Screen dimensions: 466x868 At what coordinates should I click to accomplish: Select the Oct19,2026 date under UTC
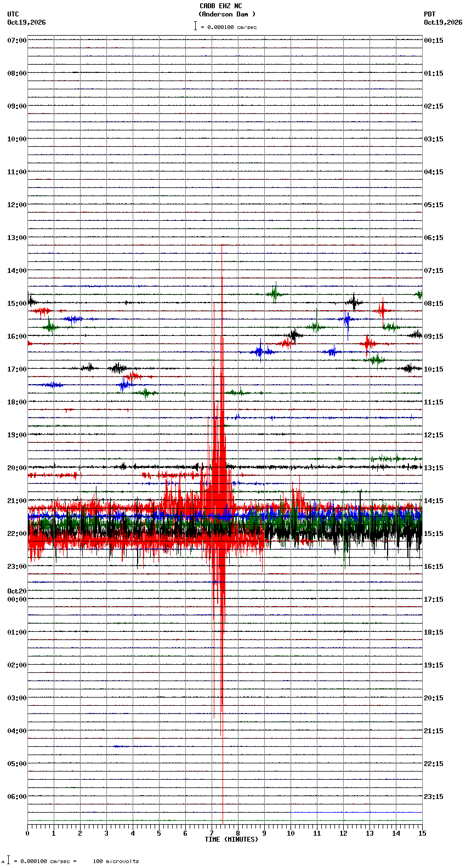26,22
